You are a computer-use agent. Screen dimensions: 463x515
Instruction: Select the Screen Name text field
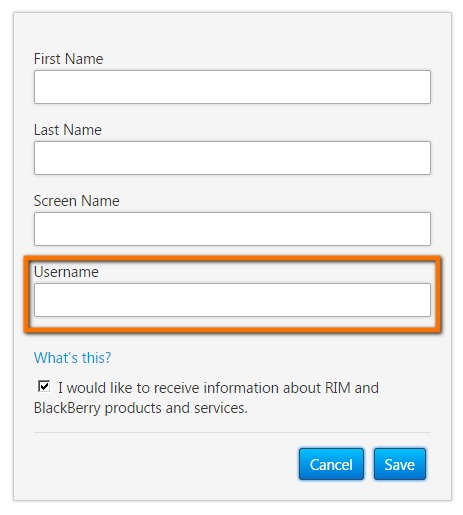coord(232,229)
